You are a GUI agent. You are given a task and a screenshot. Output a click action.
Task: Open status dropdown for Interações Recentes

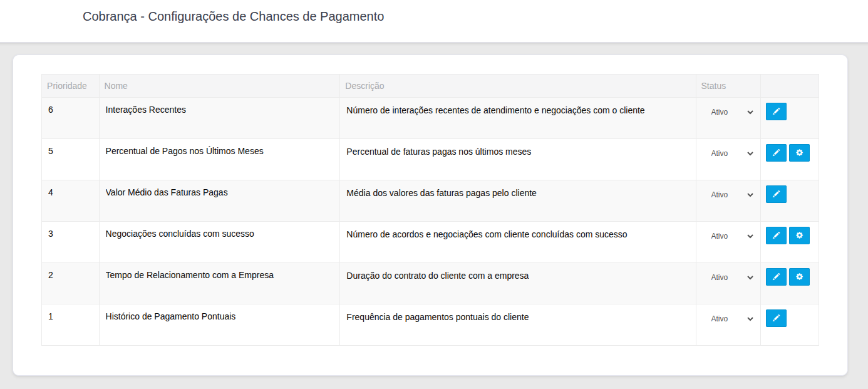click(731, 112)
